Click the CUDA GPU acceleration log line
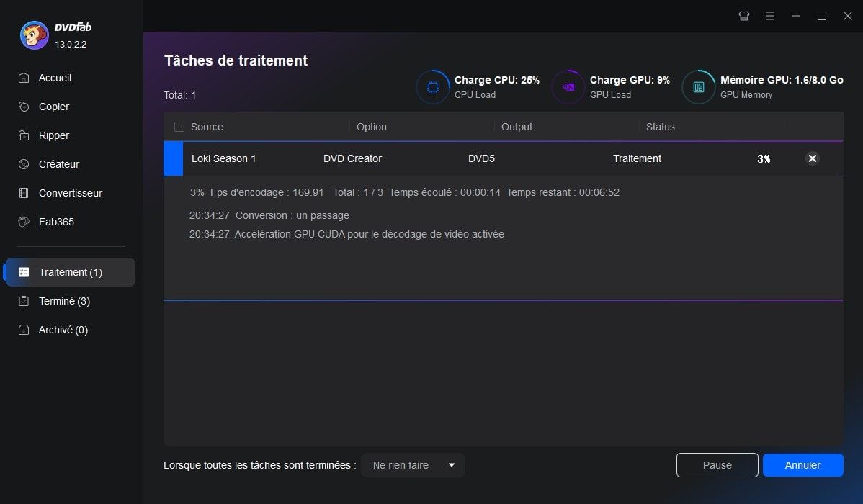The image size is (863, 504). click(x=346, y=234)
